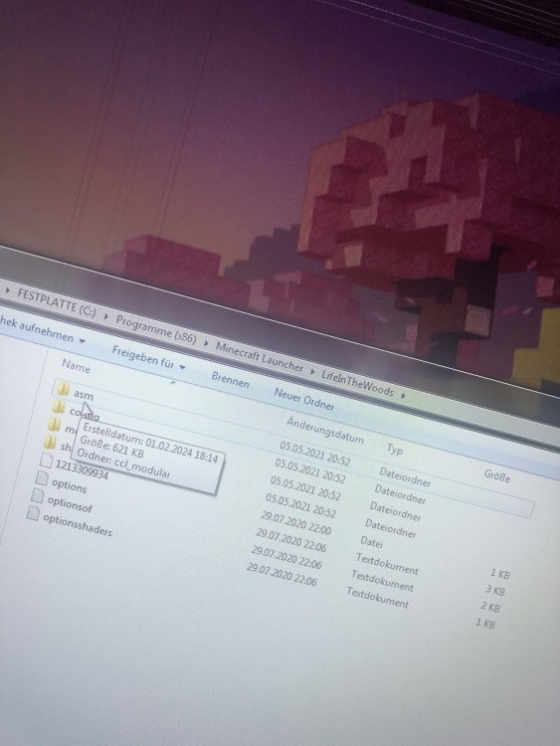Select the options text file name
560x746 pixels.
(69, 484)
